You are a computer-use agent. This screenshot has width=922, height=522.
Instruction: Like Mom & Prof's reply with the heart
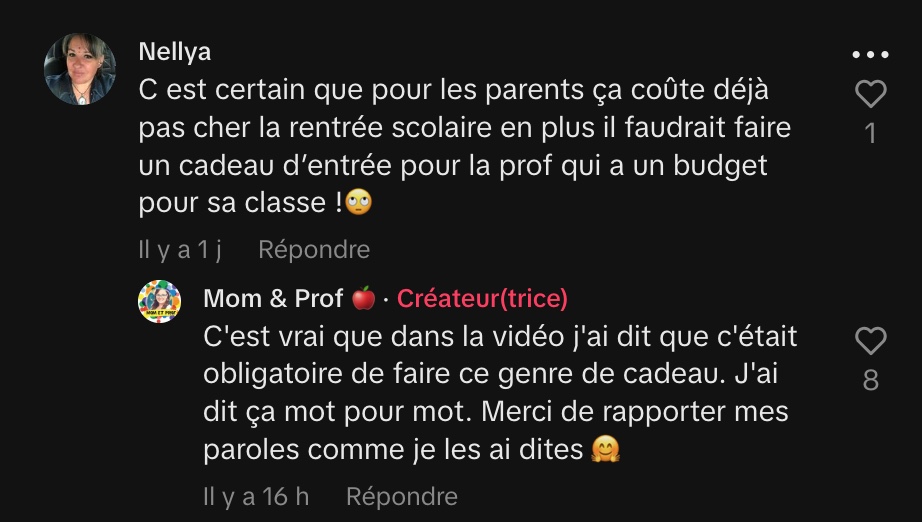pos(870,340)
